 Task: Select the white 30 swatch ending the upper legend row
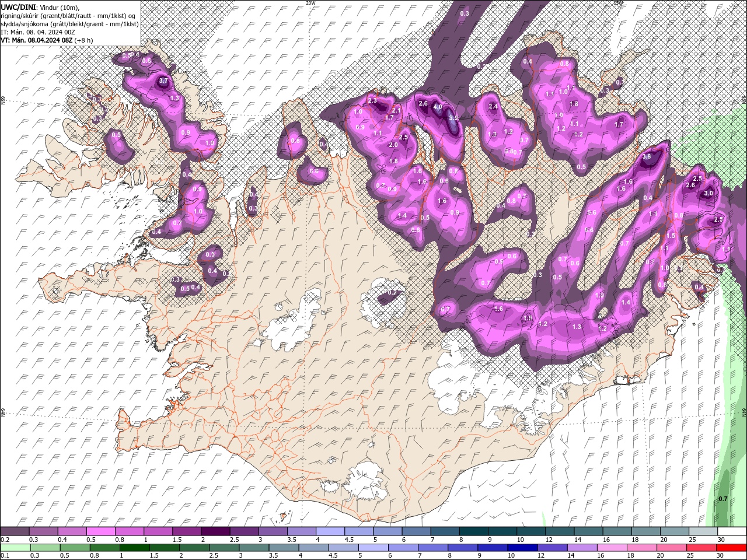click(x=732, y=531)
